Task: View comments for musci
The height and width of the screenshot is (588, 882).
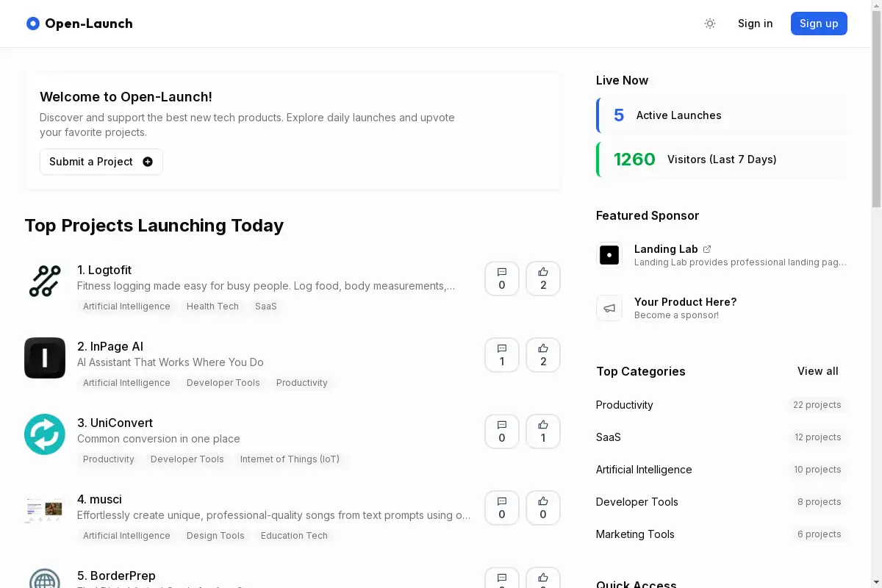Action: (x=502, y=508)
